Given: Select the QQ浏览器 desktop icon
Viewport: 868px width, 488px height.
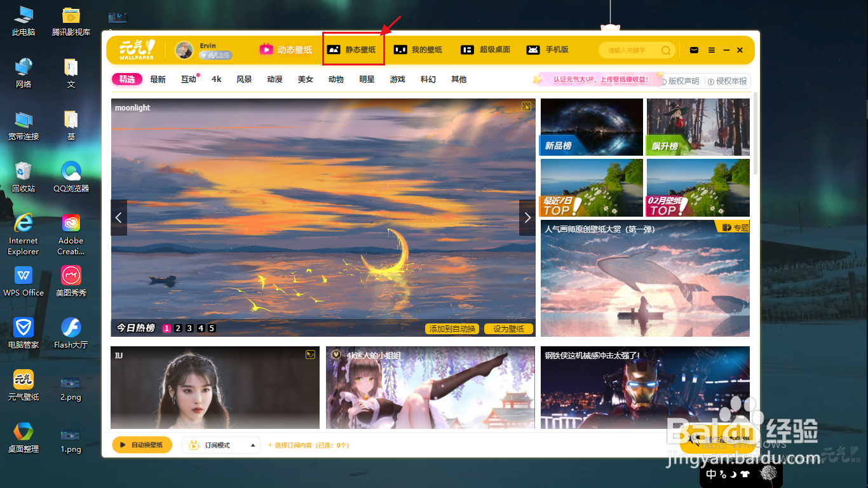Looking at the screenshot, I should point(71,177).
